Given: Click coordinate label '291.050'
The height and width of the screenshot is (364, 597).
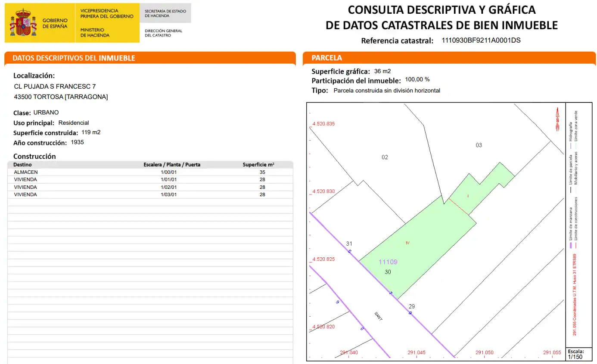Looking at the screenshot, I should tap(484, 353).
